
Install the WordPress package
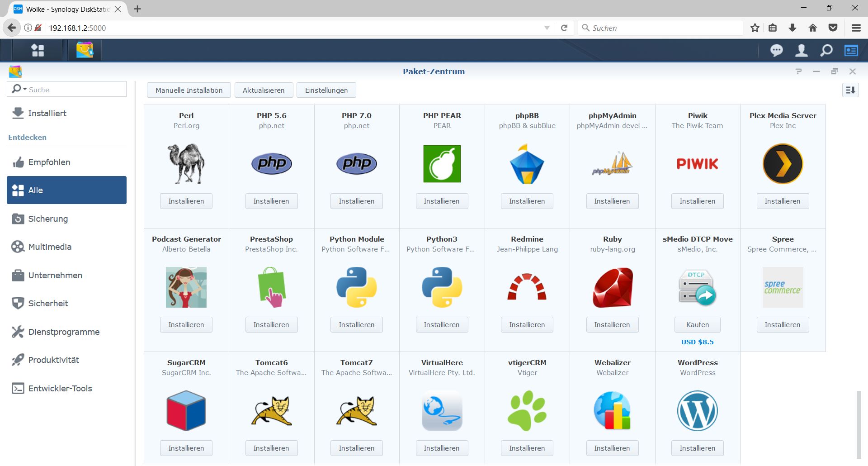[698, 448]
